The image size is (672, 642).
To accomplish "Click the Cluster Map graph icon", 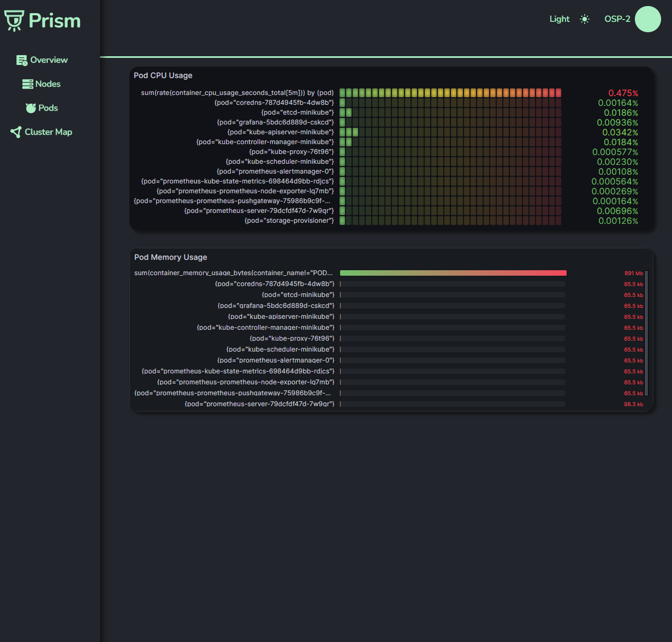I will (16, 132).
